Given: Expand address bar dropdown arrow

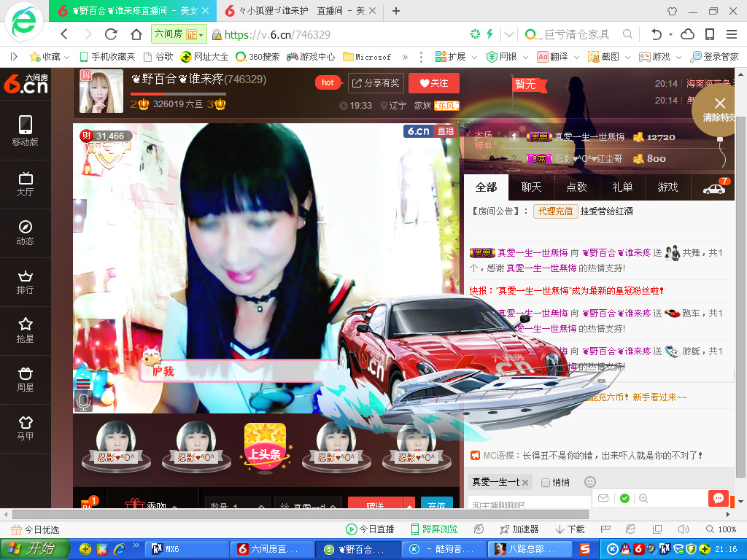Looking at the screenshot, I should coord(508,34).
